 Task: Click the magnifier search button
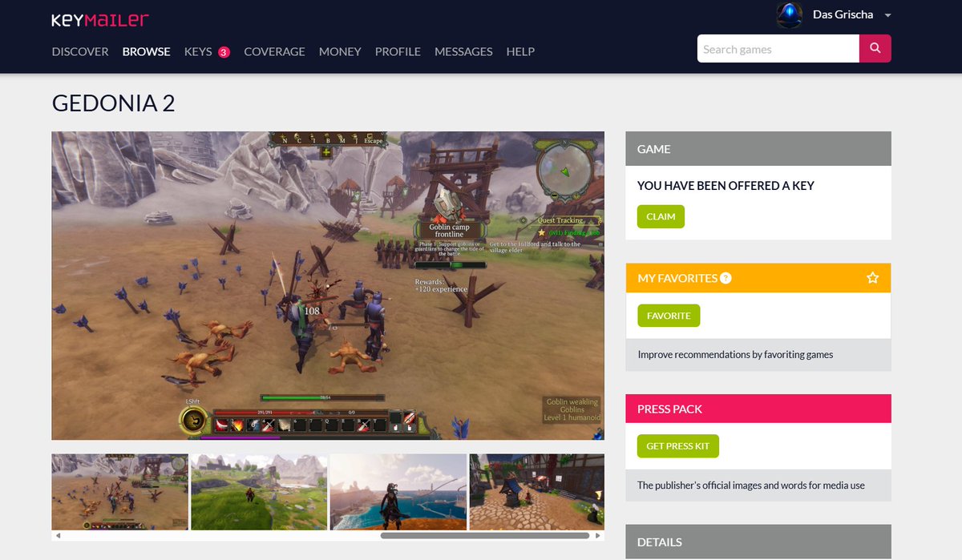pyautogui.click(x=875, y=49)
